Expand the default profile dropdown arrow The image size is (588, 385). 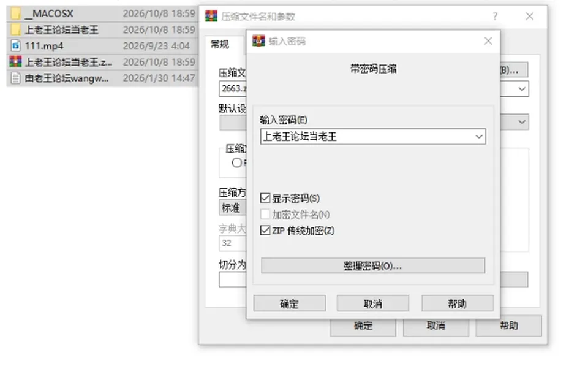click(x=522, y=122)
